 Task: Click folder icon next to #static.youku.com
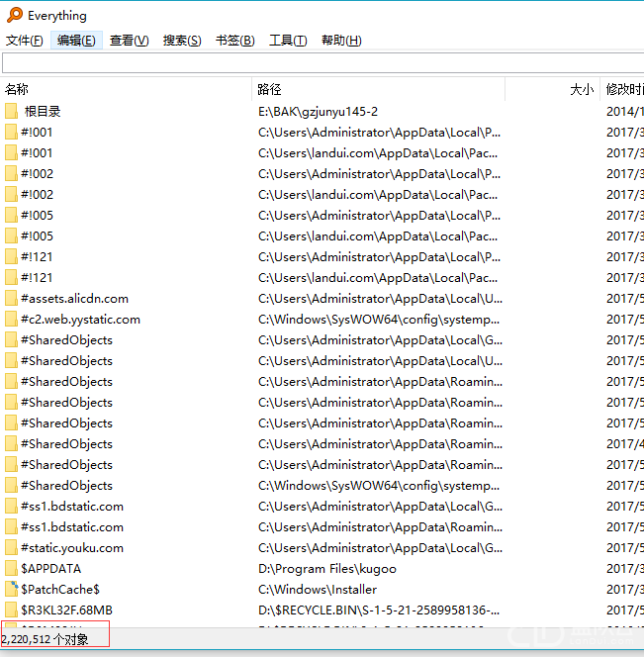click(11, 547)
